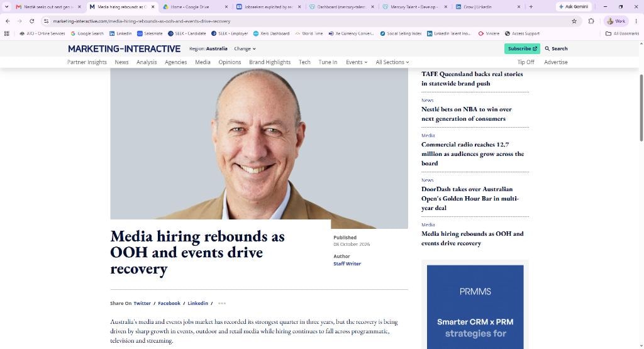
Task: Close the Grow | LinkedIn tab
Action: (x=519, y=7)
